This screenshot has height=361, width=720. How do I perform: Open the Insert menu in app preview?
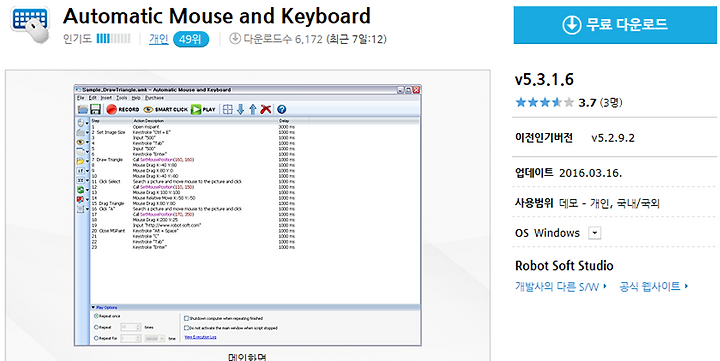pos(106,98)
